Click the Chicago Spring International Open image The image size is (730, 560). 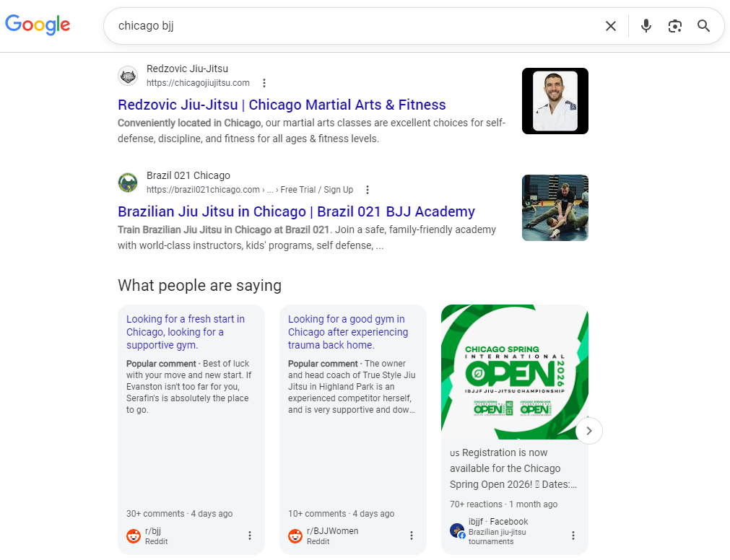[514, 372]
